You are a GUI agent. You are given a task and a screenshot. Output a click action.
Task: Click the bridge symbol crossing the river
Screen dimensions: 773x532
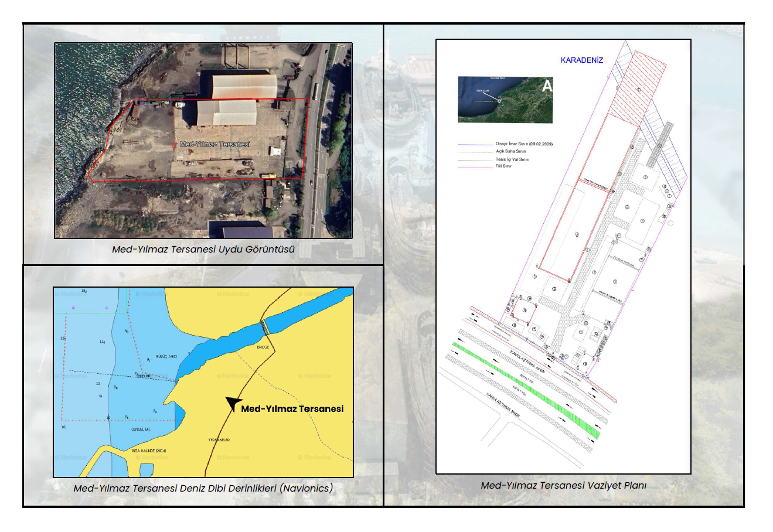point(265,327)
